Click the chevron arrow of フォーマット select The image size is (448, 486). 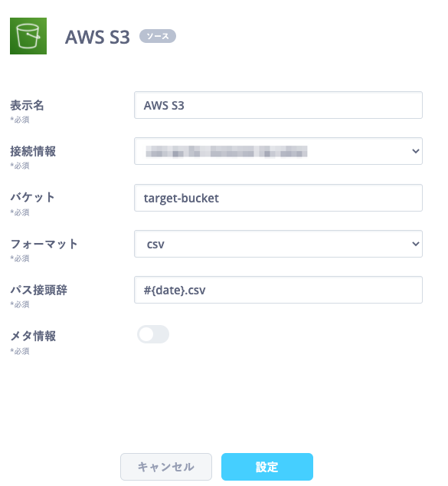tap(416, 244)
